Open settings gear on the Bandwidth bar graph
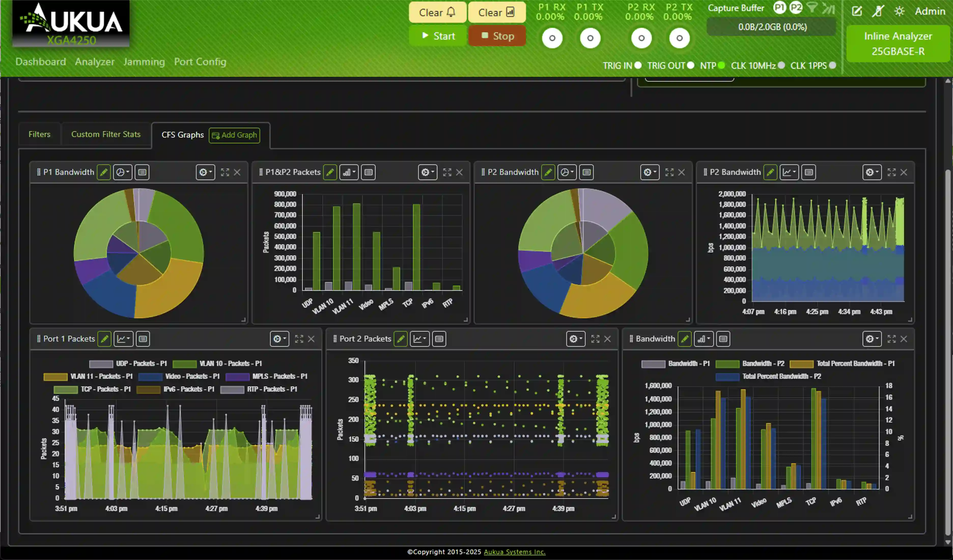Image resolution: width=953 pixels, height=560 pixels. pos(872,339)
